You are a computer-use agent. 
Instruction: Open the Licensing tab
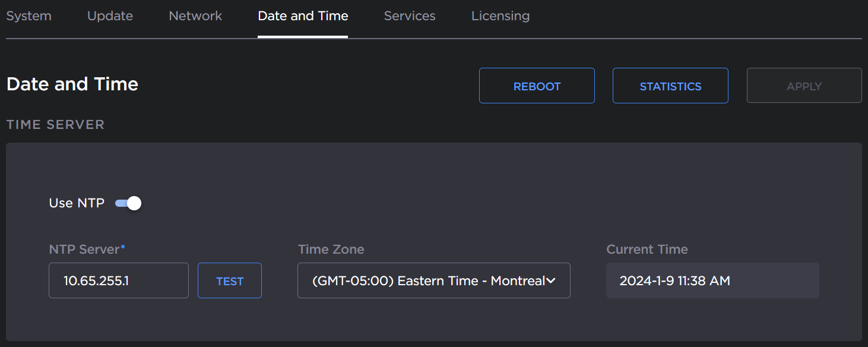tap(500, 16)
